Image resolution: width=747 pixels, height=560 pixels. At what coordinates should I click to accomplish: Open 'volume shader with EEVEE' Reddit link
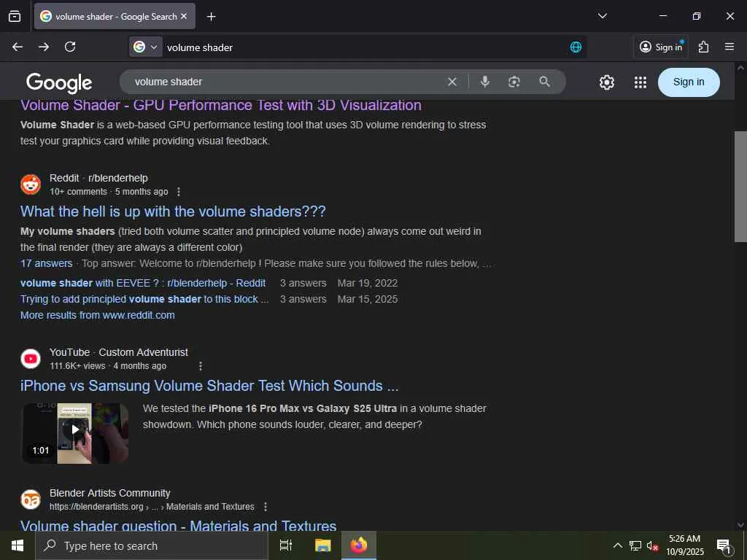click(x=143, y=283)
